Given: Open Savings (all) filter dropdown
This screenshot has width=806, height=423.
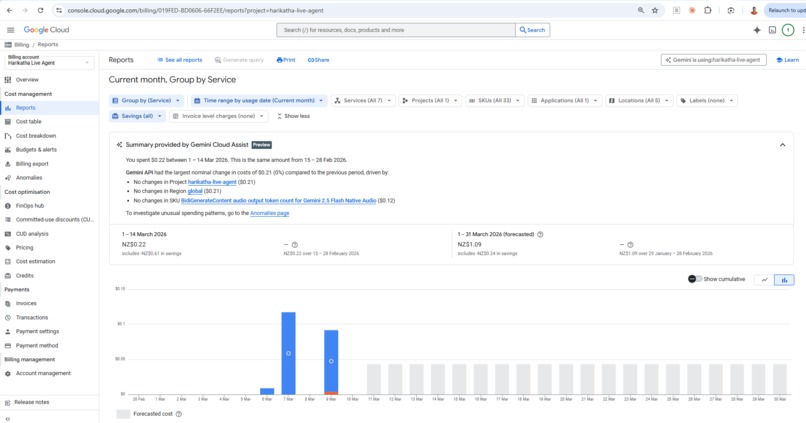Looking at the screenshot, I should (137, 116).
